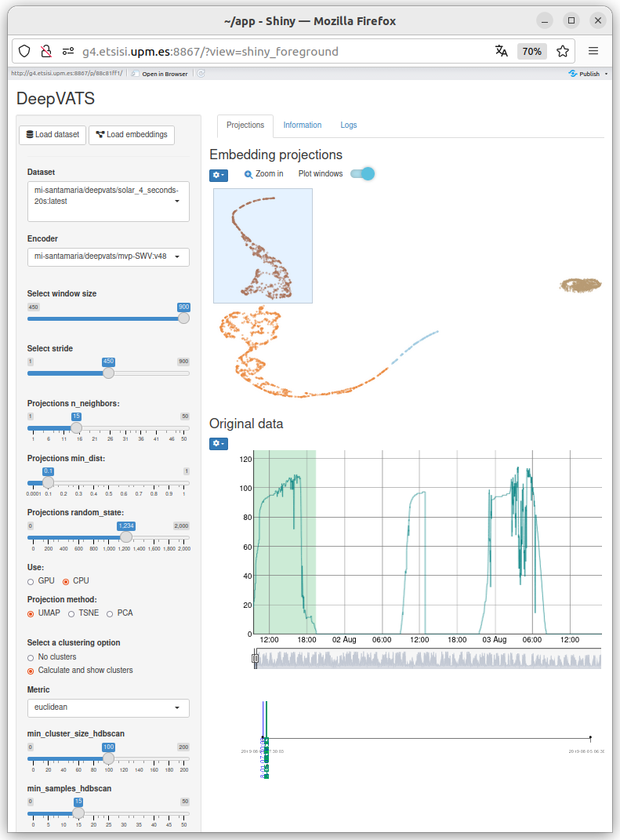This screenshot has height=840, width=620.
Task: Switch to the Logs tab
Action: (x=349, y=125)
